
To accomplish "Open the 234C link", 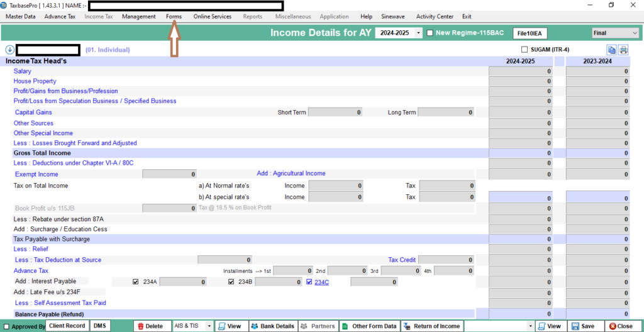I will pyautogui.click(x=321, y=282).
